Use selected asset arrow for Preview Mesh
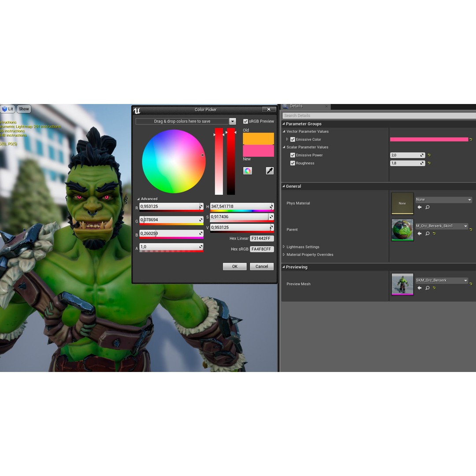This screenshot has height=476, width=476. coord(420,288)
